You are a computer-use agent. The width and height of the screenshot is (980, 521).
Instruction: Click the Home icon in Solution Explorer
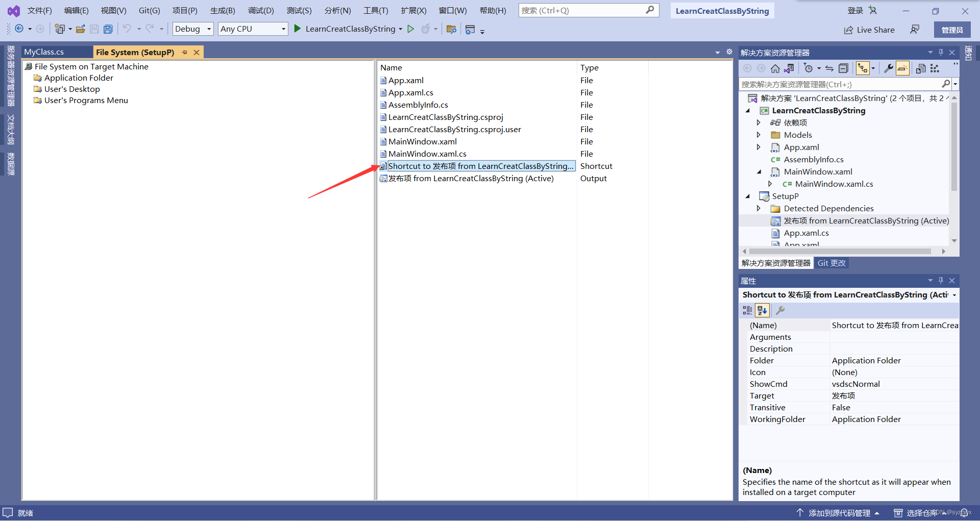775,68
